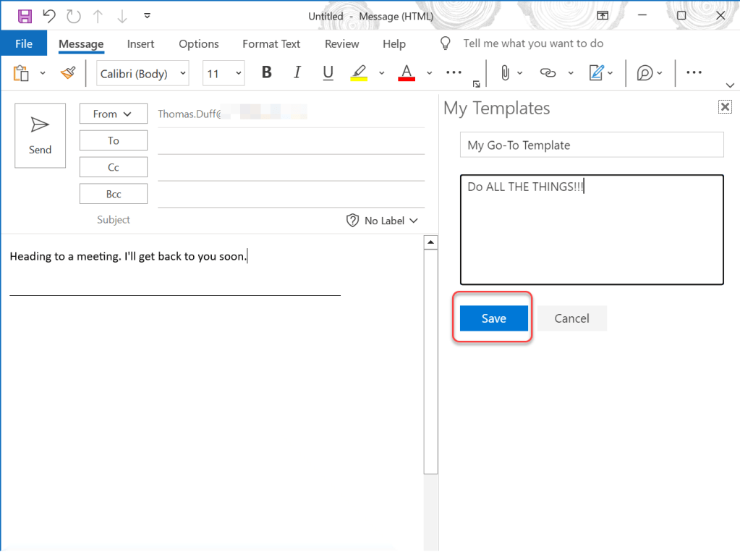Click the Insert Link chain icon

tap(548, 73)
